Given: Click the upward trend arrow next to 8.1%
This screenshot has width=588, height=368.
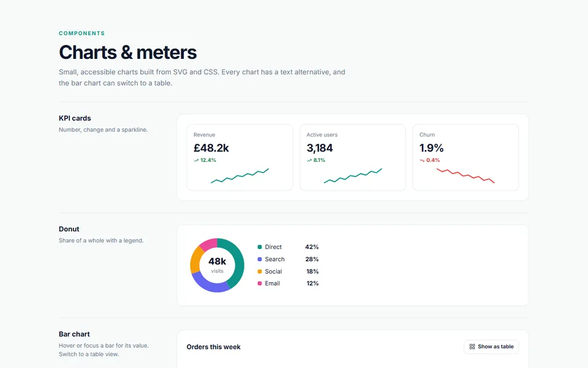Looking at the screenshot, I should [309, 160].
